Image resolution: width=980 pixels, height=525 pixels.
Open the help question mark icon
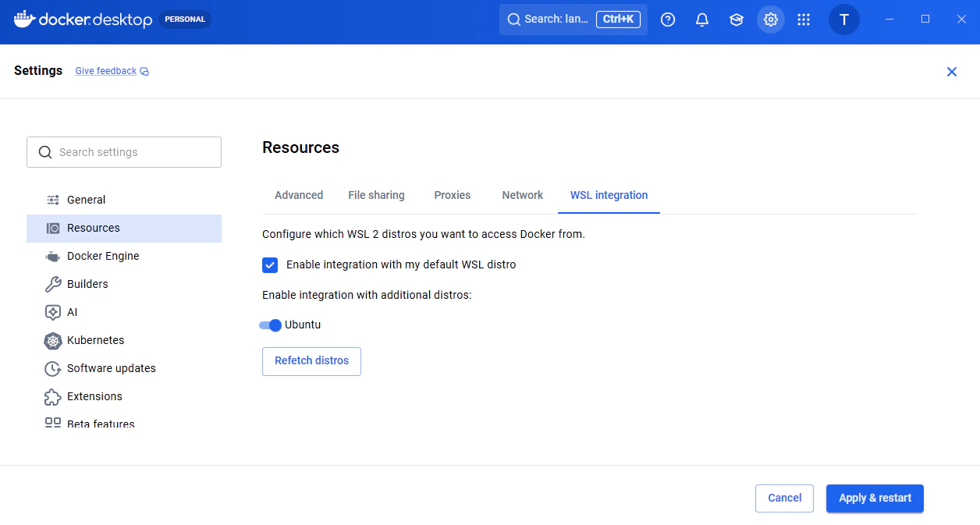point(668,20)
